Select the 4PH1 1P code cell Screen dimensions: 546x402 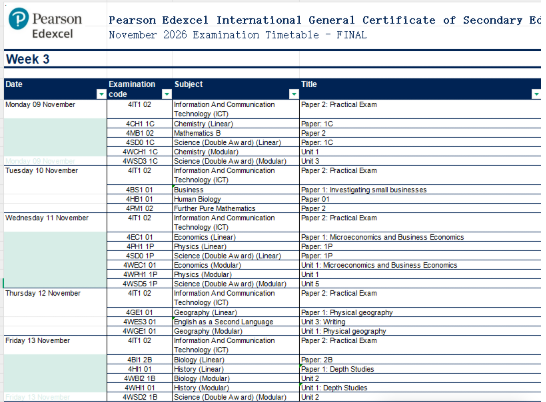(140, 246)
